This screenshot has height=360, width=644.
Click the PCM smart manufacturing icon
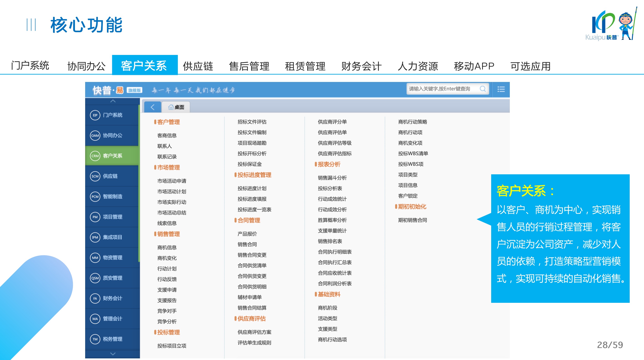coord(95,197)
